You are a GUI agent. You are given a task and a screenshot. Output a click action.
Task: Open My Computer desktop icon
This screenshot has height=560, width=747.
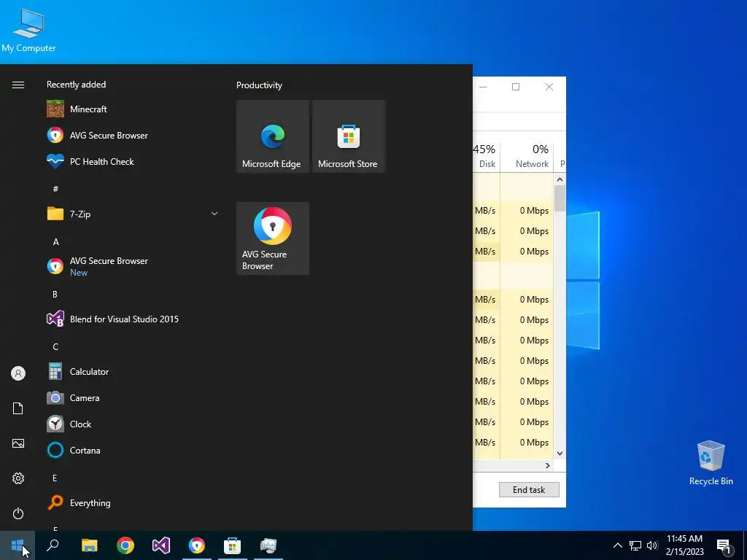28,31
